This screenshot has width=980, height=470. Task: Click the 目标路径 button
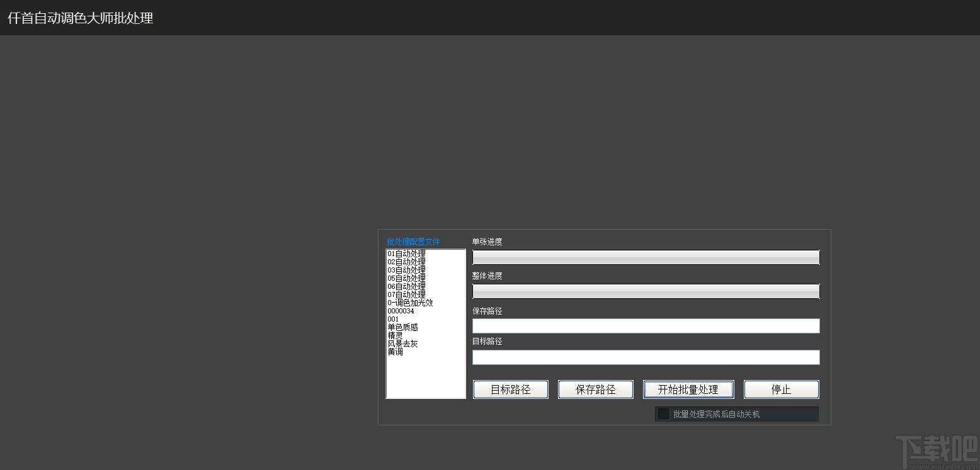(x=510, y=389)
